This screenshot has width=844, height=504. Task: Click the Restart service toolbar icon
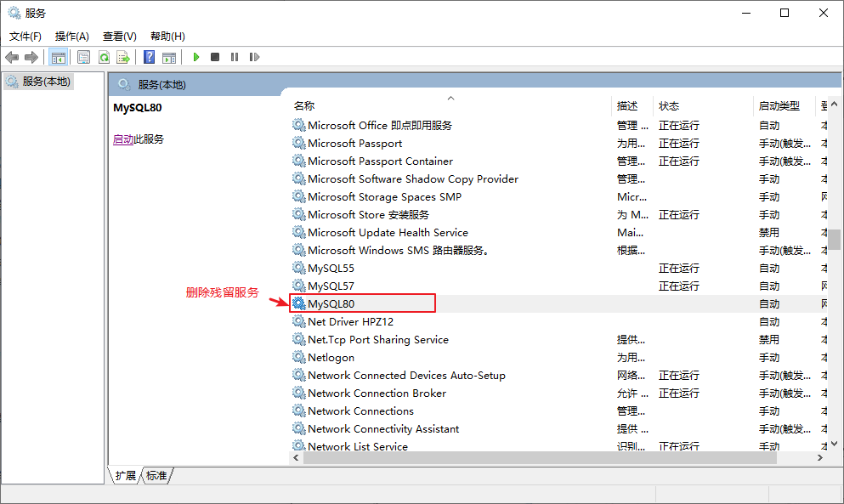click(x=254, y=57)
